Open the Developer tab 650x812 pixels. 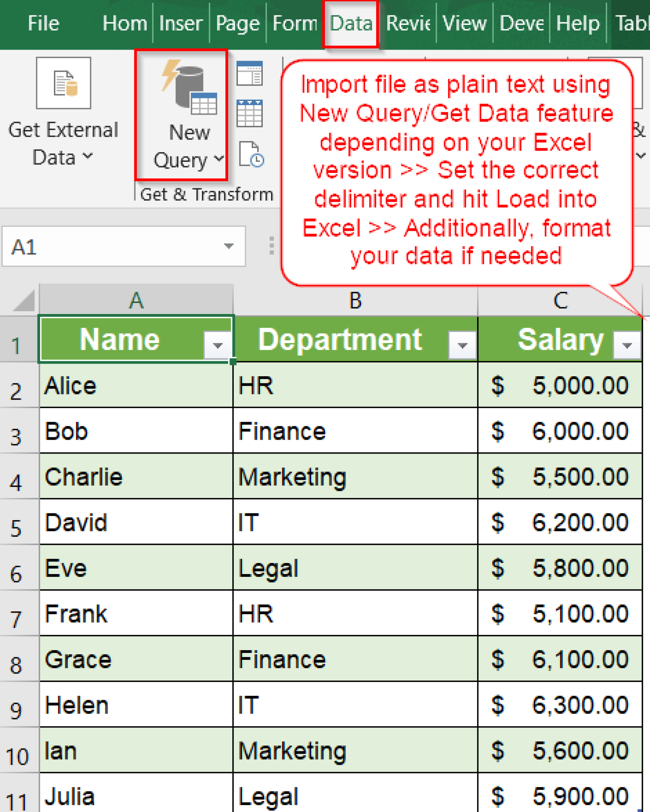(x=522, y=23)
